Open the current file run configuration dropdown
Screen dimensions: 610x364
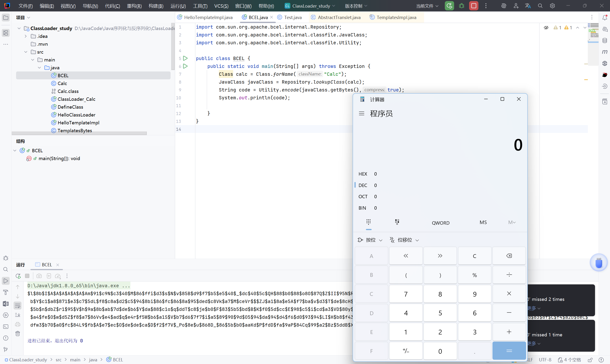(x=427, y=6)
